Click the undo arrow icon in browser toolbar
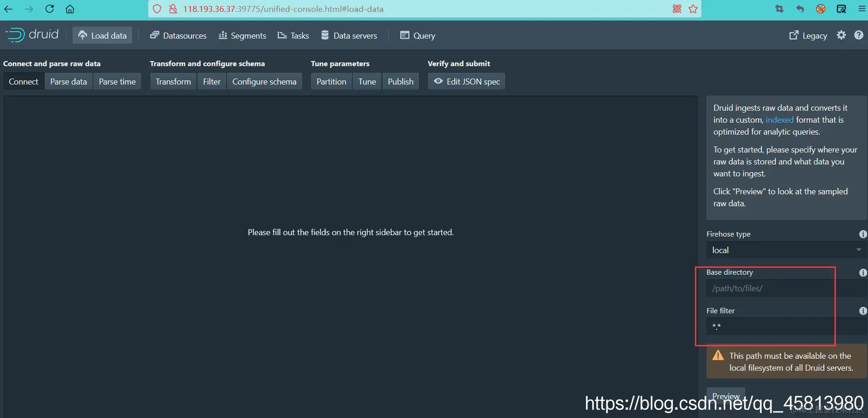The width and height of the screenshot is (868, 418). pos(800,9)
